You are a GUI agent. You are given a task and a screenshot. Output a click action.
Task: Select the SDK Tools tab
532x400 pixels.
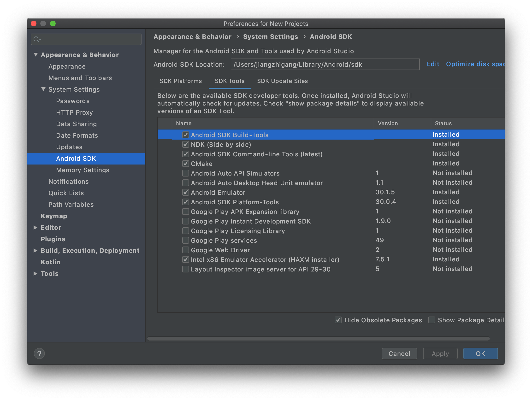tap(230, 81)
